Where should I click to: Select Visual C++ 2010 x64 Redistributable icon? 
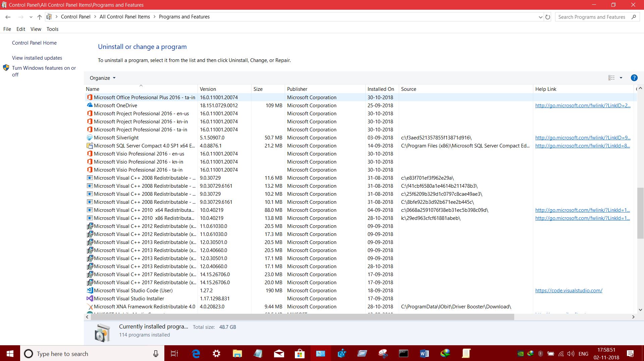pyautogui.click(x=90, y=210)
